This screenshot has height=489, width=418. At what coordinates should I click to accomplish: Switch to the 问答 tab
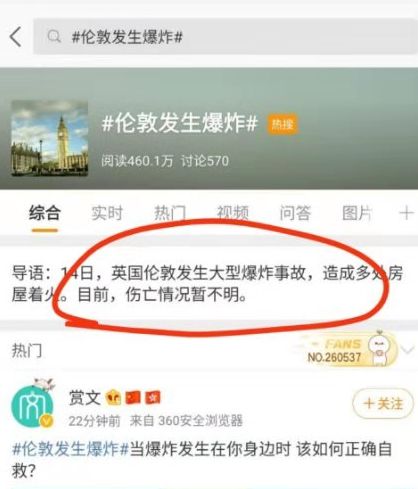click(x=295, y=213)
